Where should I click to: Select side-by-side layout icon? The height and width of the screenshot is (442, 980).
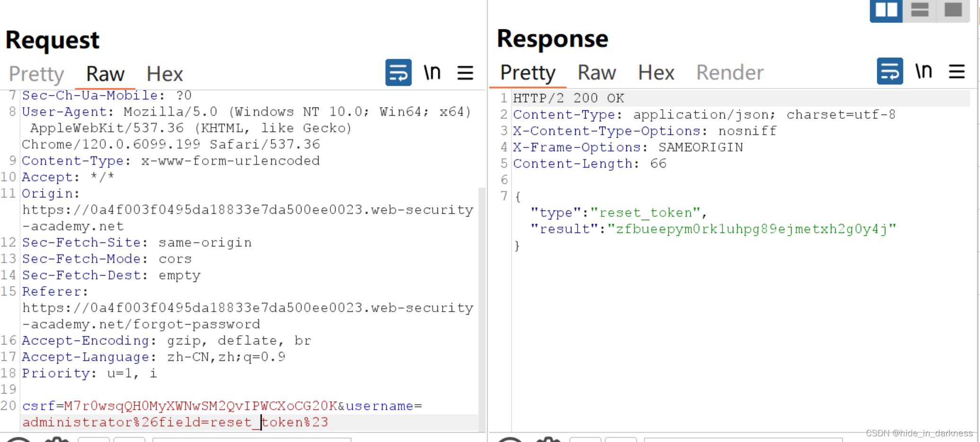click(x=886, y=10)
